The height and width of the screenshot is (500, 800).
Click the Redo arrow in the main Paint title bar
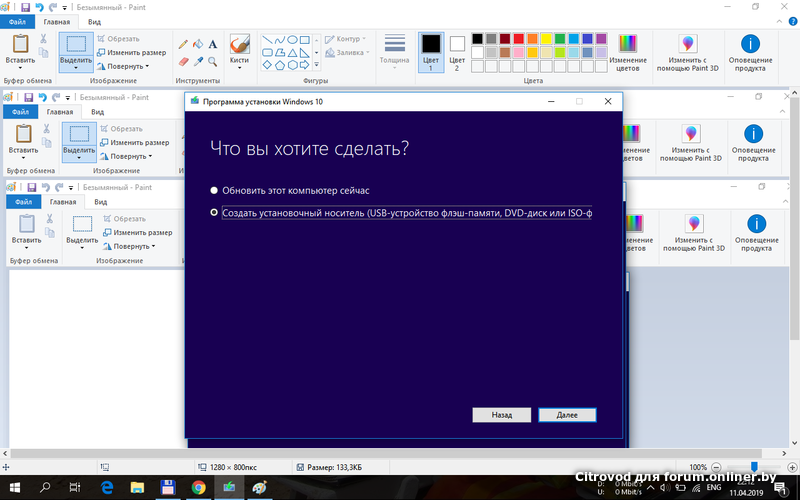[53, 7]
